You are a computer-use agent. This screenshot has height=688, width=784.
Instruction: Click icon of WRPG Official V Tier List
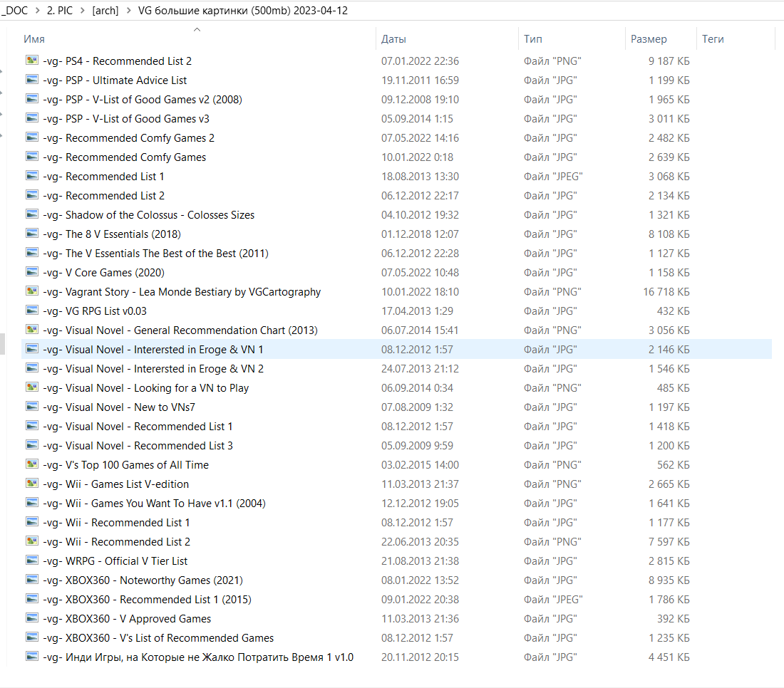point(32,561)
